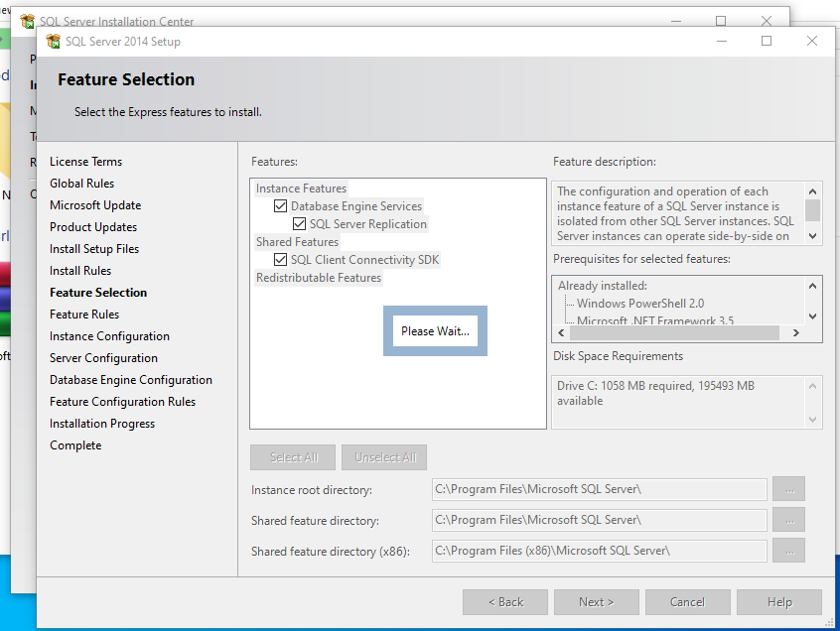Select the Instance Features tree node
The image size is (840, 631).
tap(301, 189)
